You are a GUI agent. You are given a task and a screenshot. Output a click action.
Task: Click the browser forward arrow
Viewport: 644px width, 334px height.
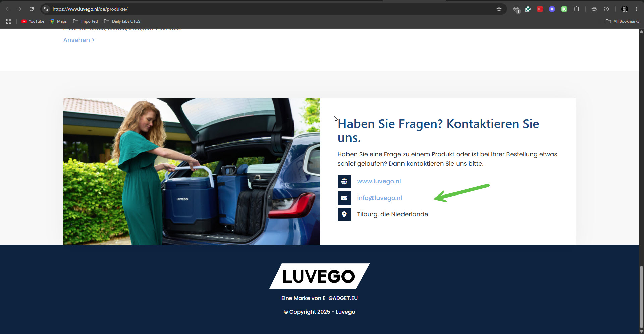tap(19, 9)
